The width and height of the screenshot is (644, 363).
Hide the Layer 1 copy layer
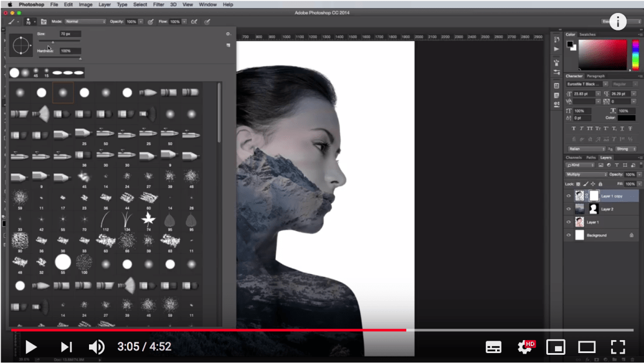coord(569,196)
